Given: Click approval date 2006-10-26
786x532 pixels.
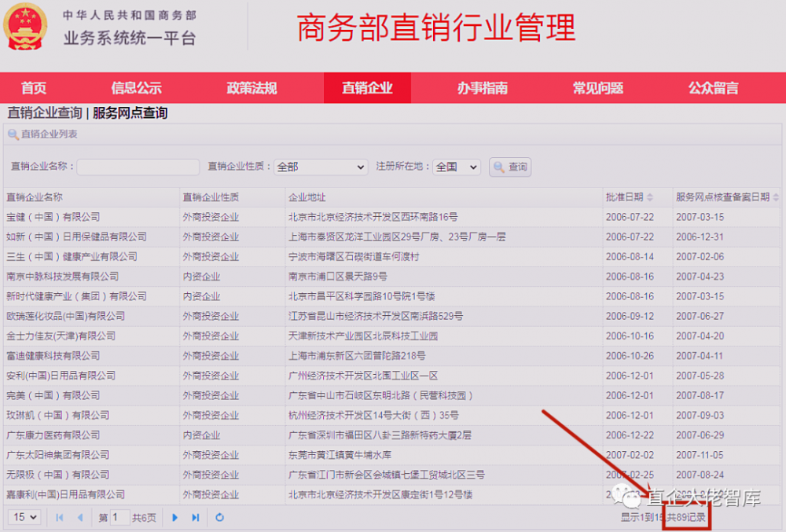Looking at the screenshot, I should (630, 356).
